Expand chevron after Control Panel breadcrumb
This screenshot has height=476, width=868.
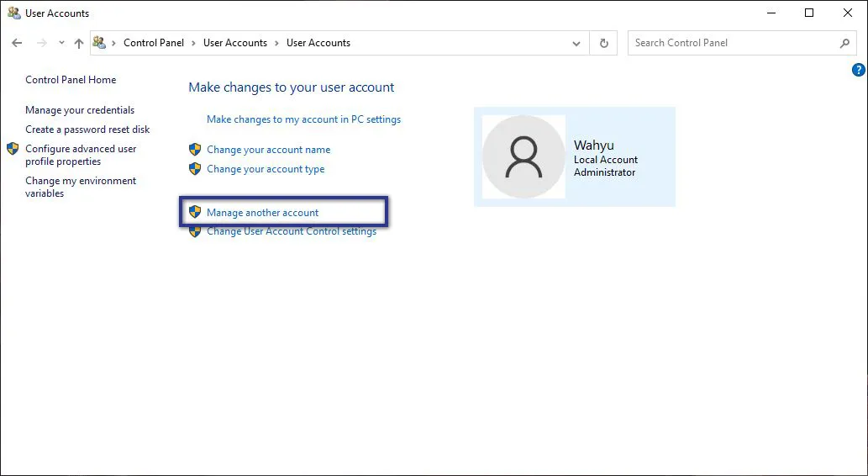coord(194,43)
